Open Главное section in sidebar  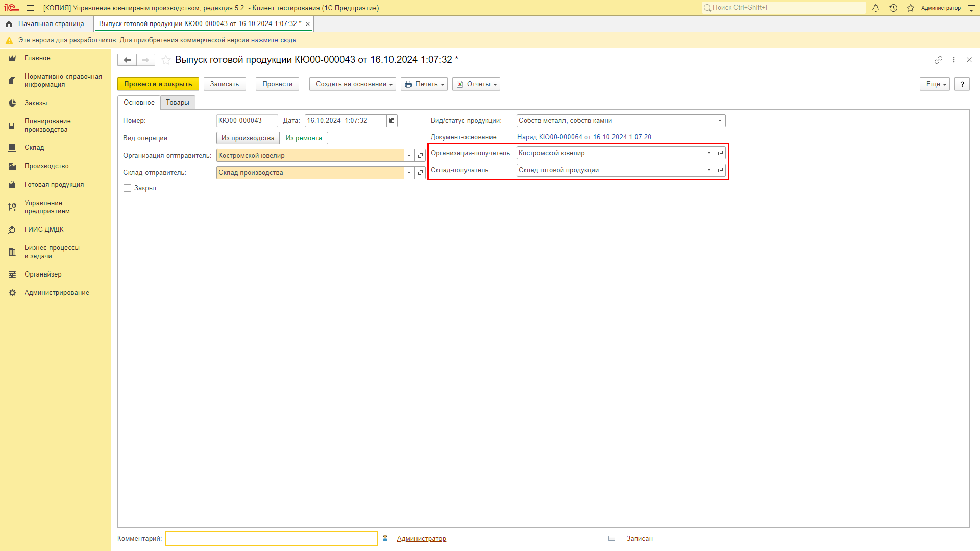[x=55, y=58]
